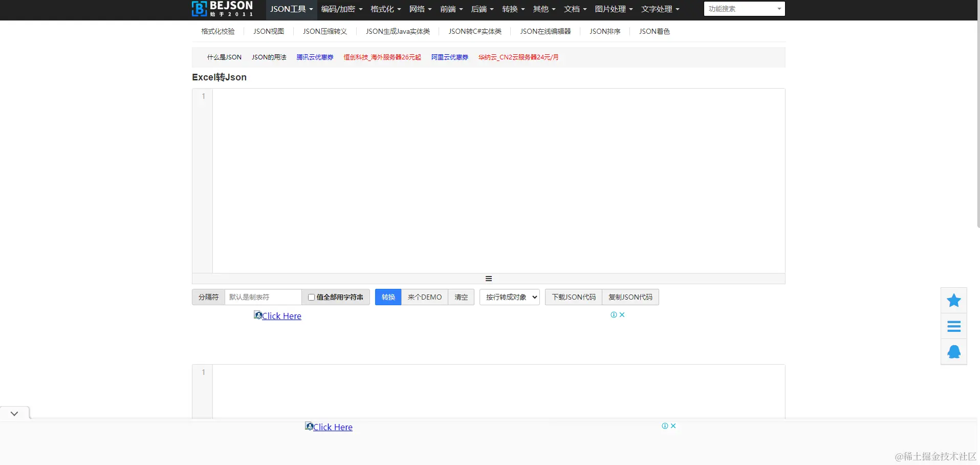The image size is (980, 465).
Task: Open the 什么是JSON link
Action: 224,57
